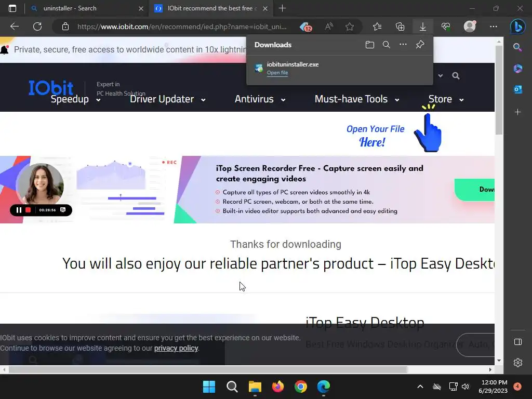Viewport: 532px width, 399px height.
Task: Open File Explorer from the taskbar
Action: tap(255, 387)
